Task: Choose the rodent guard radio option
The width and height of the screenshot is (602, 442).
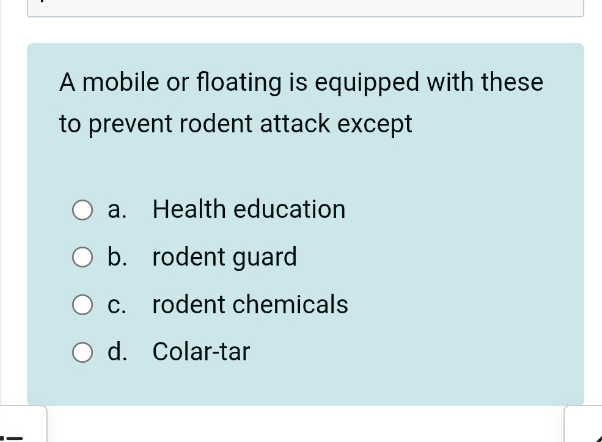Action: point(83,258)
